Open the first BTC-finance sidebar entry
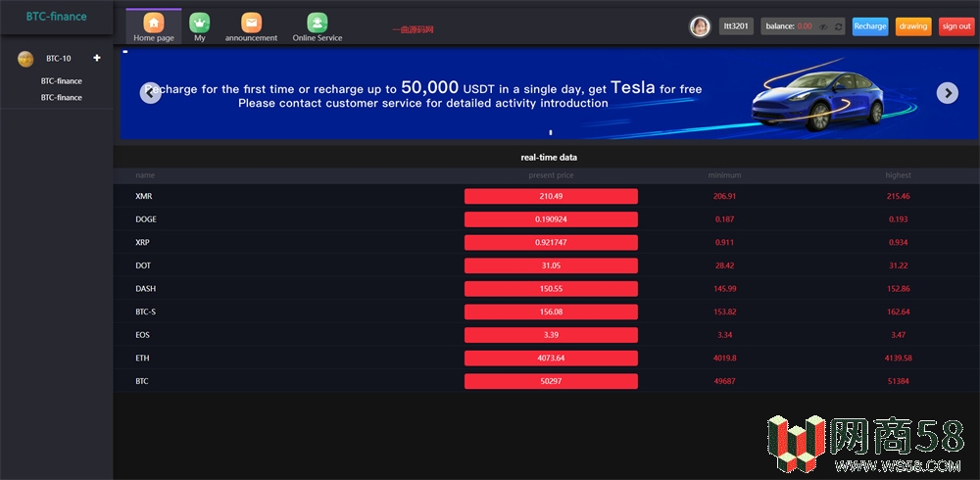Screen dimensions: 980x480 [x=61, y=81]
